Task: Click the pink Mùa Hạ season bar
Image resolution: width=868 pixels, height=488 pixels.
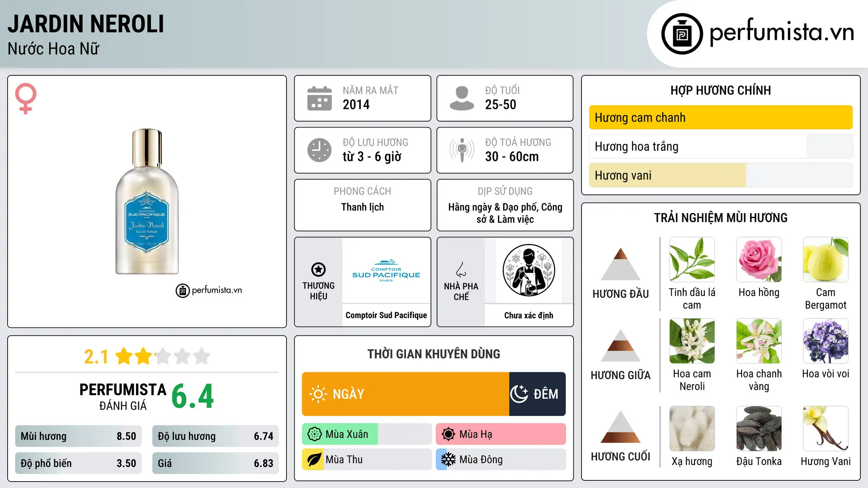Action: [501, 434]
